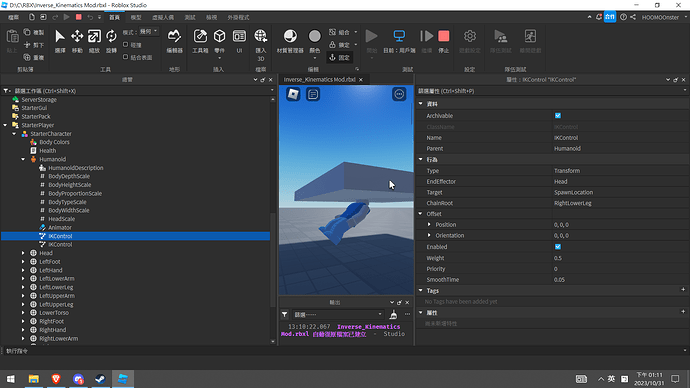Collapse the StarterPlayer tree node
The height and width of the screenshot is (388, 690).
pyautogui.click(x=5, y=125)
